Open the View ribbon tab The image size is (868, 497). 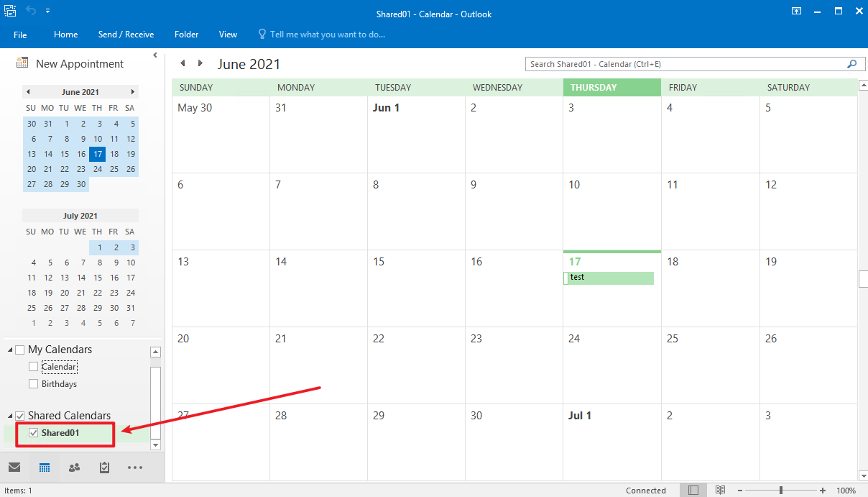click(x=228, y=35)
